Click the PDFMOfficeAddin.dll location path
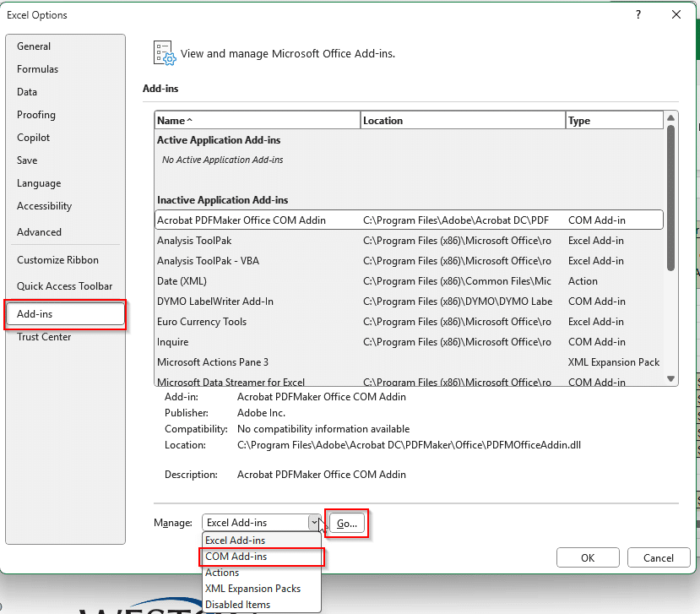This screenshot has width=700, height=614. point(409,445)
